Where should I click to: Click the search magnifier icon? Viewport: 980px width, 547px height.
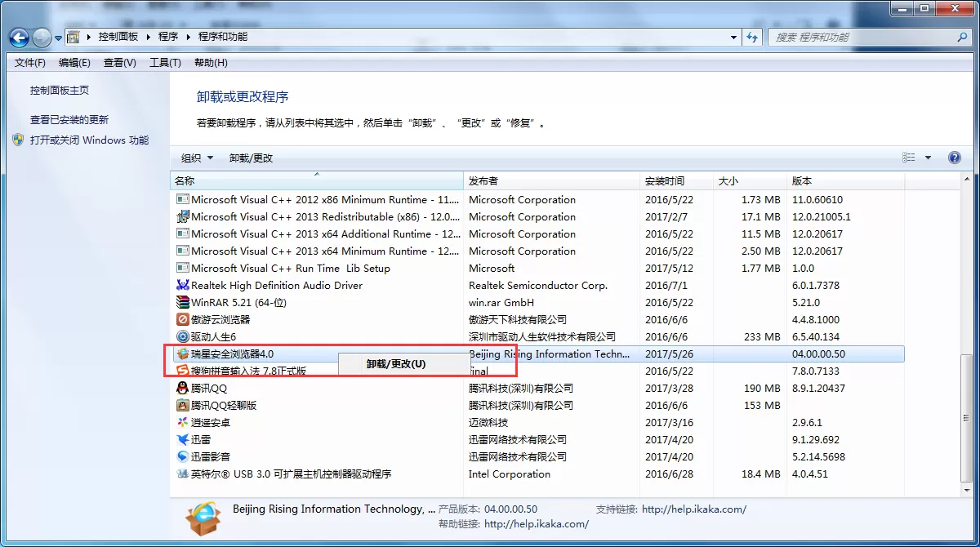pyautogui.click(x=963, y=38)
